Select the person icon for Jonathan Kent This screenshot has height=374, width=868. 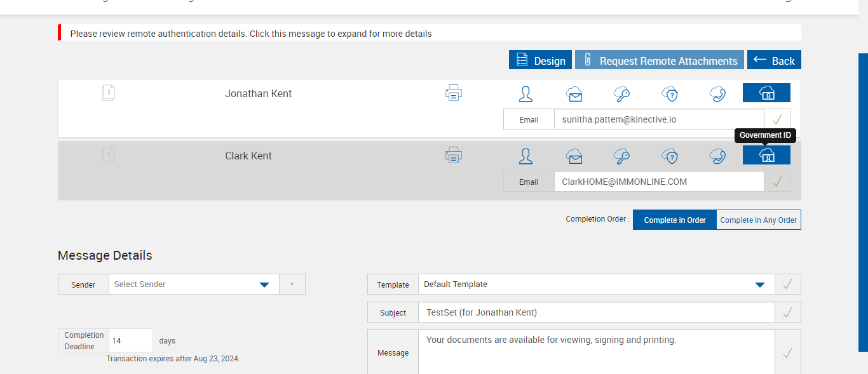coord(526,93)
